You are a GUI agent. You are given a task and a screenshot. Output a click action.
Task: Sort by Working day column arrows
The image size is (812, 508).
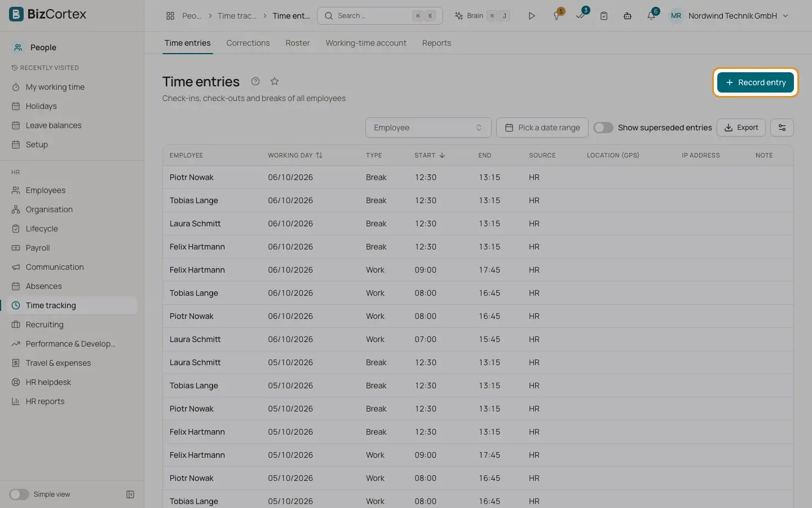pos(319,155)
